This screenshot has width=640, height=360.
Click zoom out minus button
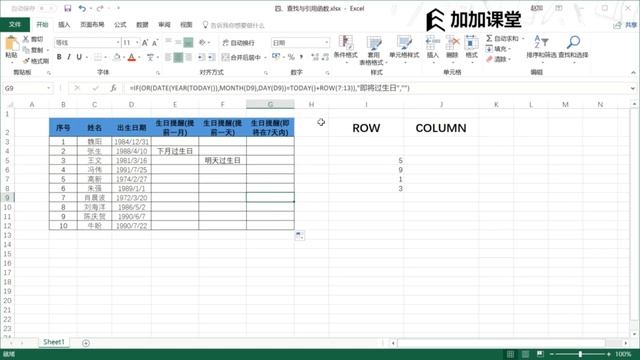(x=552, y=354)
